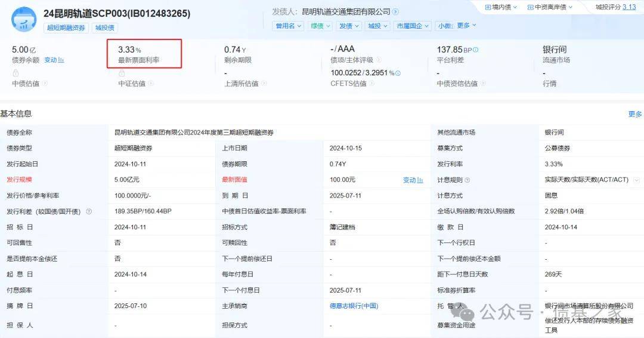Screen dimensions: 644x338
Task: Click help icon next to 发行利差 (较国债/国开债)
Action: tap(89, 211)
